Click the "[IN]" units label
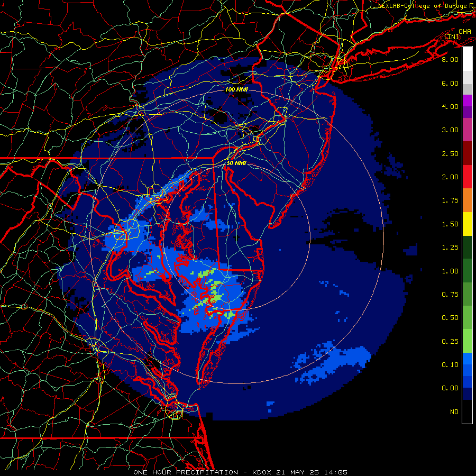This screenshot has height=476, width=476. (452, 36)
